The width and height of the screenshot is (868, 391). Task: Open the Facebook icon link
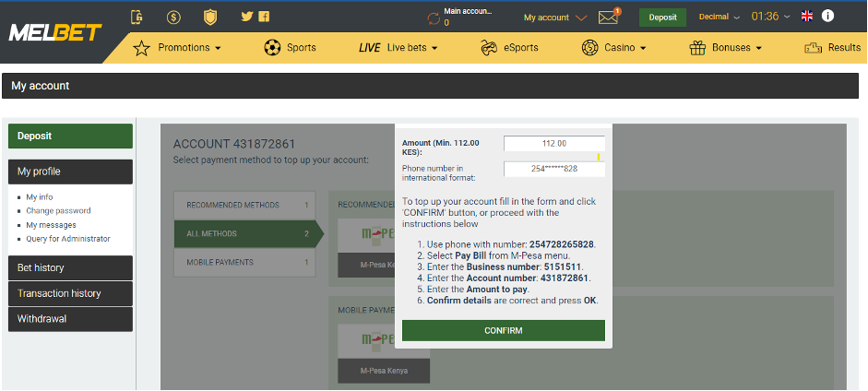click(x=264, y=17)
